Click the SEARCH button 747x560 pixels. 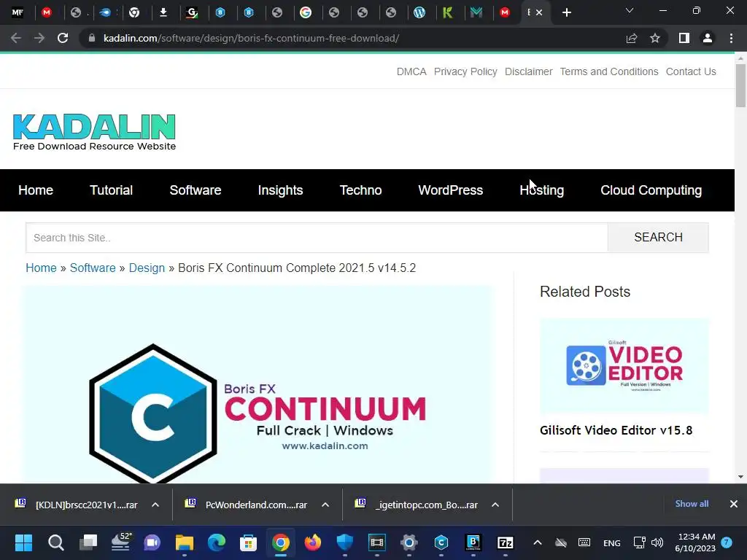coord(659,238)
